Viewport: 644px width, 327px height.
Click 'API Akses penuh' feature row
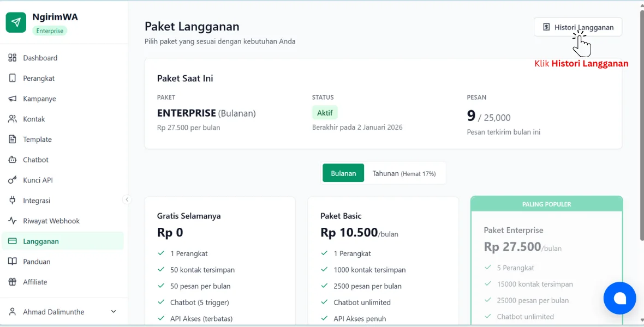[x=354, y=319]
